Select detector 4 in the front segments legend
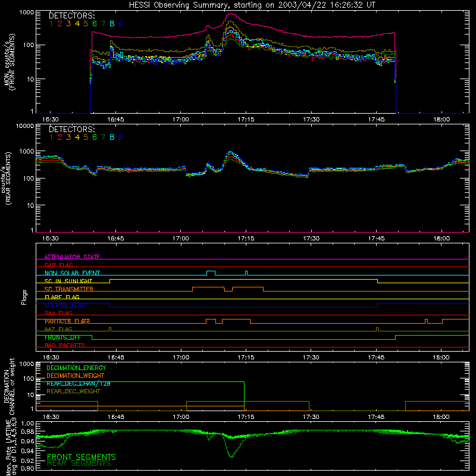476x476 pixels. (x=77, y=24)
